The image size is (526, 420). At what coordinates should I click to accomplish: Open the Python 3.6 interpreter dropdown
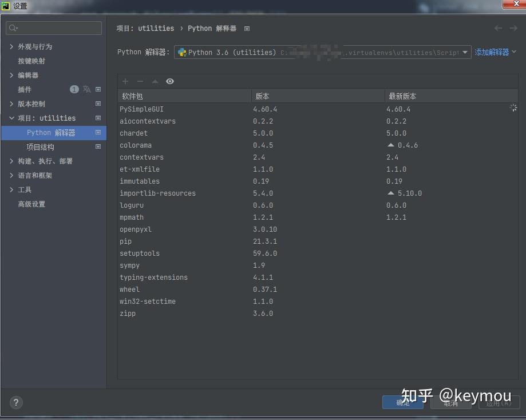(464, 52)
